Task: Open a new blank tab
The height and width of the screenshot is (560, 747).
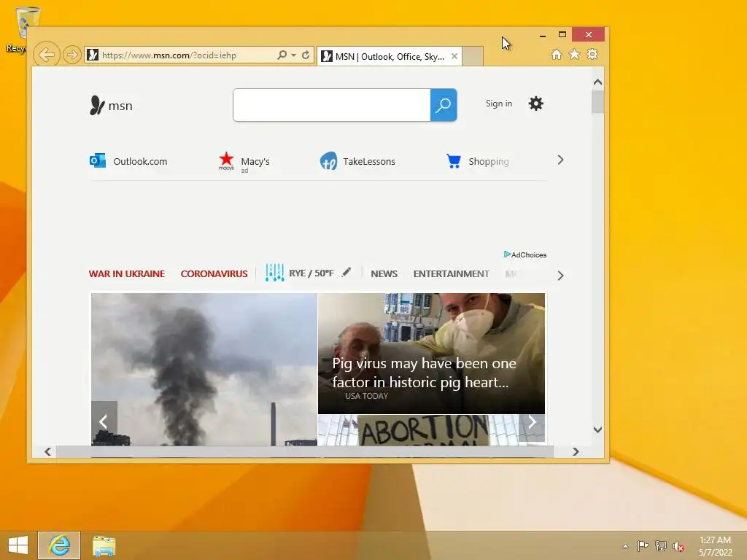Action: pyautogui.click(x=473, y=56)
